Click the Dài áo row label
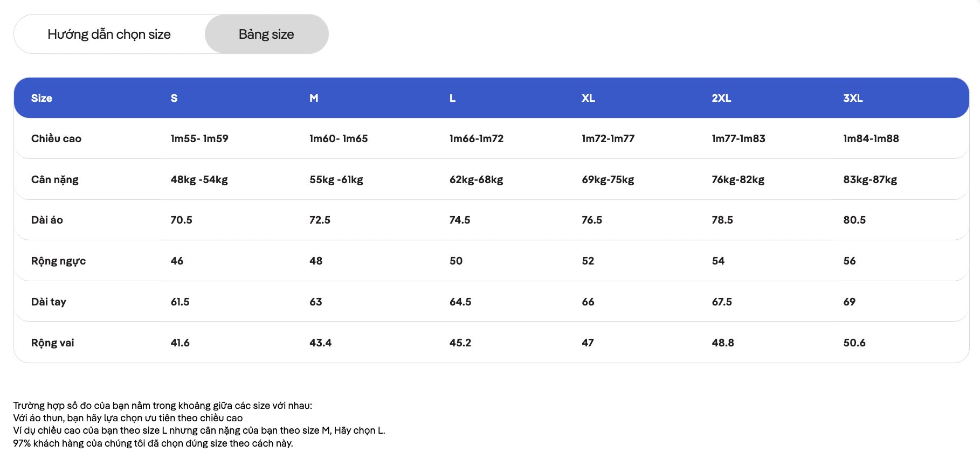980x459 pixels. pos(47,220)
